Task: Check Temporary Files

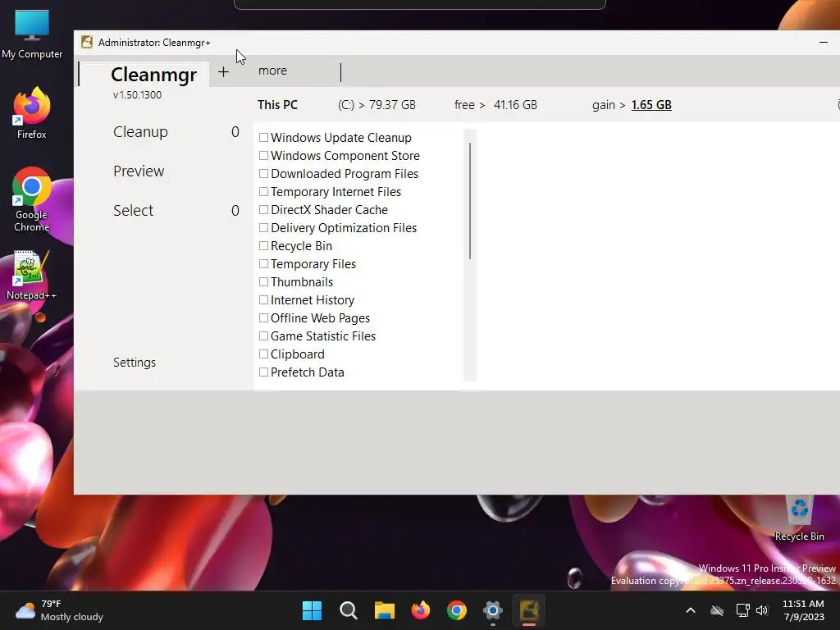Action: click(x=263, y=263)
